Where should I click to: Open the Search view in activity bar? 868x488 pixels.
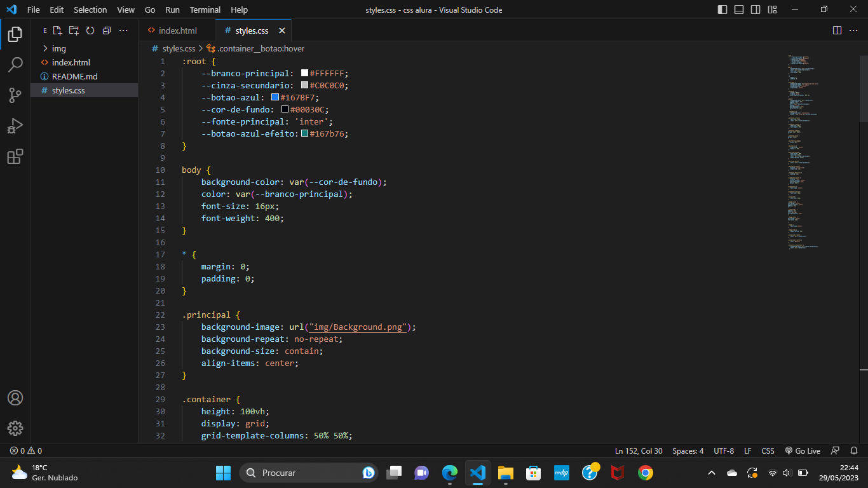click(15, 64)
